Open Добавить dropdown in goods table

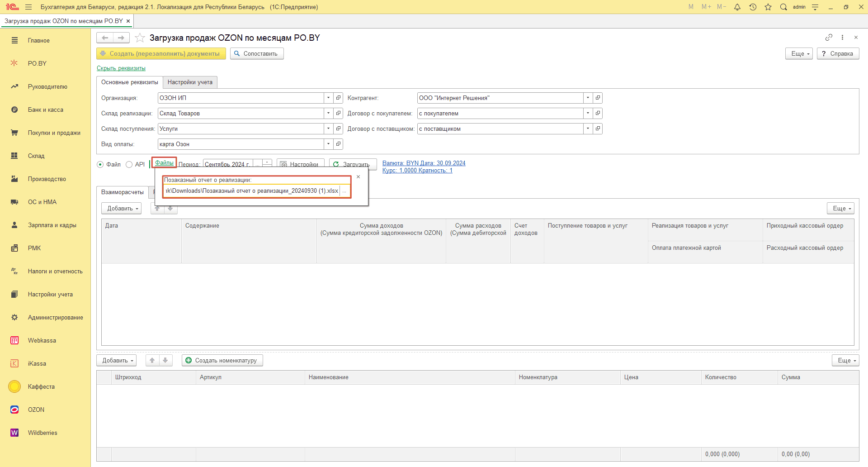117,360
